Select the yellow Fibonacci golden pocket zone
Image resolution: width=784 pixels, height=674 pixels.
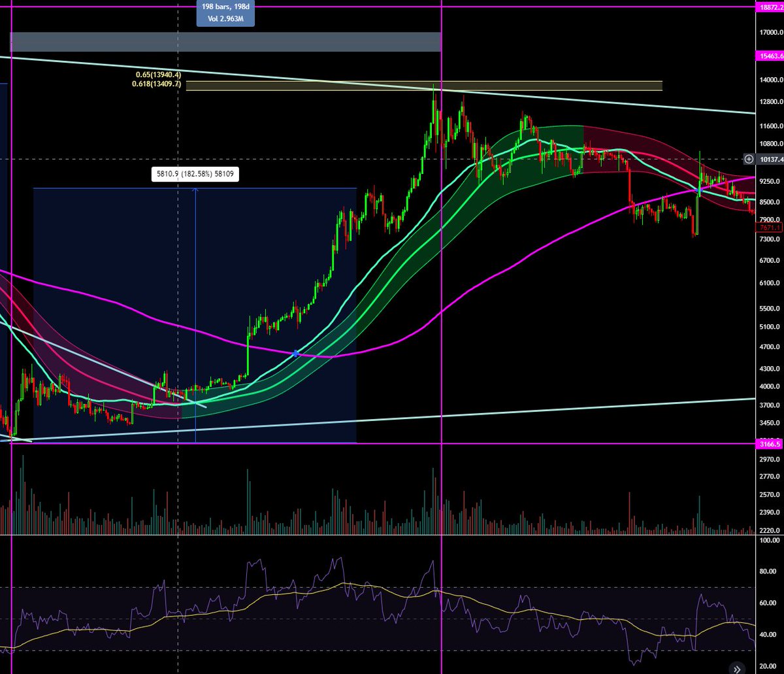pyautogui.click(x=423, y=86)
